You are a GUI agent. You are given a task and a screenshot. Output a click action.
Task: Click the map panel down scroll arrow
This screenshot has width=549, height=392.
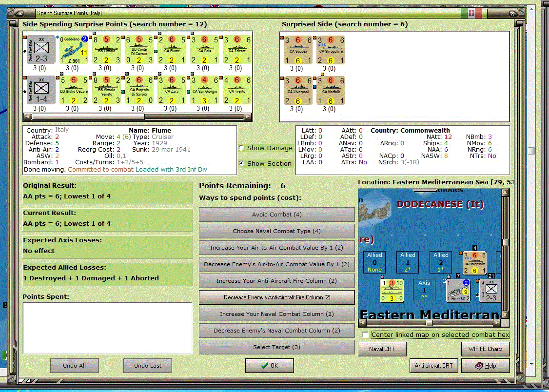(505, 314)
